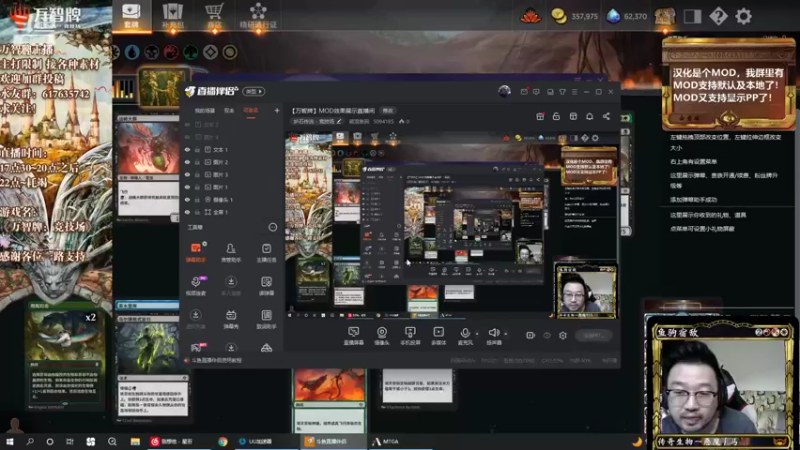
Task: Switch to MTGA 套牌 decks tab
Action: (x=131, y=15)
